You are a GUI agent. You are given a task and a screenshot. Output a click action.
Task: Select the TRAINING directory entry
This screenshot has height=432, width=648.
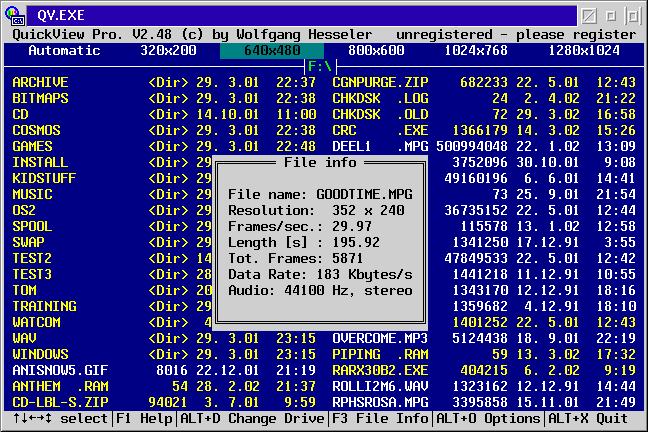coord(112,306)
